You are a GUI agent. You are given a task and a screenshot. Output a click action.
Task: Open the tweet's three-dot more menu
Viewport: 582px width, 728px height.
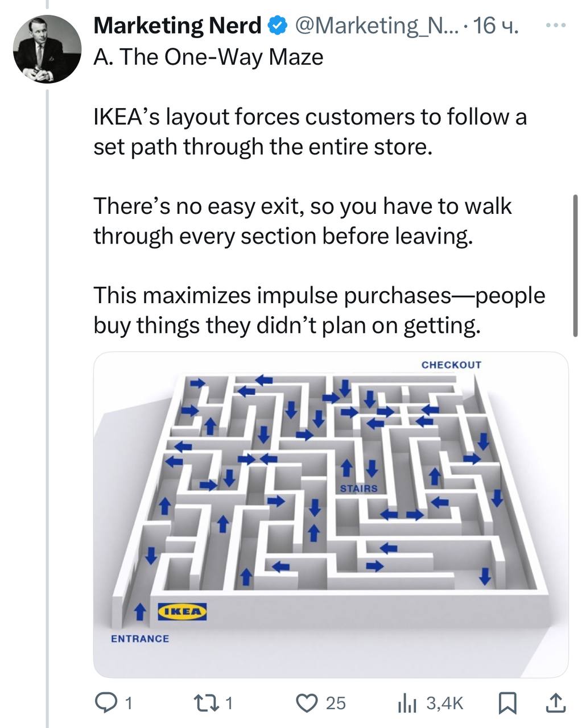[x=556, y=26]
